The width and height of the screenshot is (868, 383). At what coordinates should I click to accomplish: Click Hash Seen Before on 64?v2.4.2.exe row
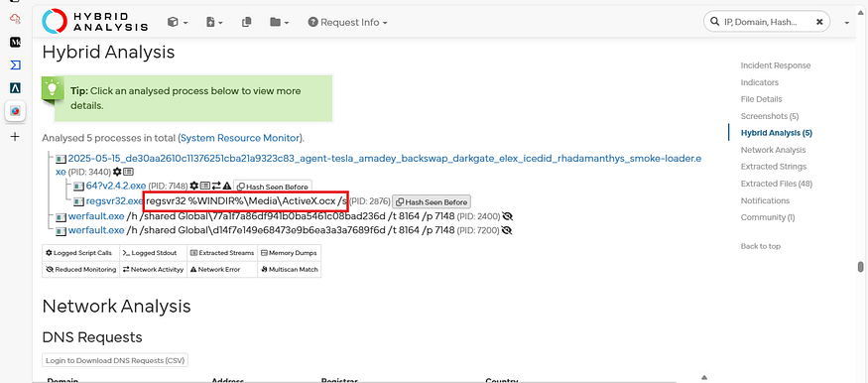[273, 187]
